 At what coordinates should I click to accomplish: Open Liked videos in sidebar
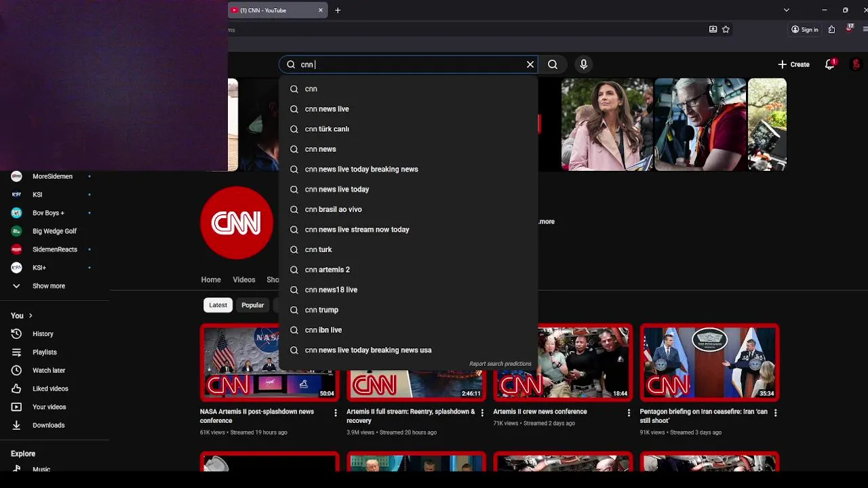click(x=50, y=389)
